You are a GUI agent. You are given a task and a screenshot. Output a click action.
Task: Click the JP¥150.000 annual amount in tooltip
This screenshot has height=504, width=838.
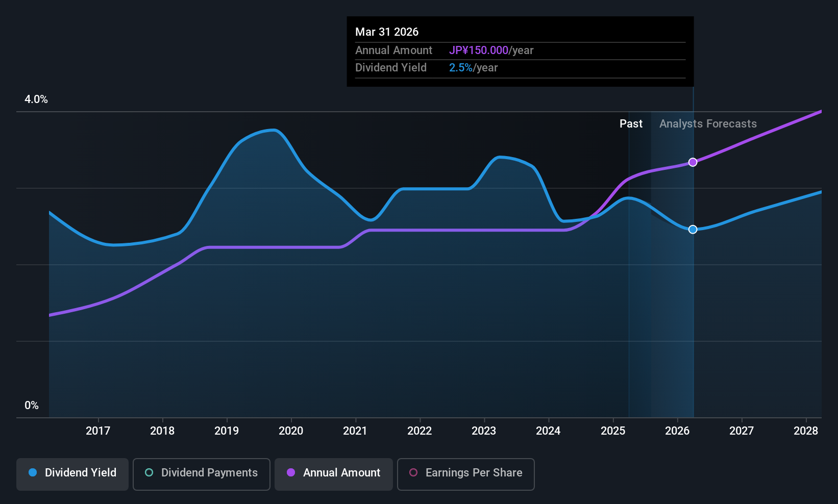pyautogui.click(x=479, y=50)
